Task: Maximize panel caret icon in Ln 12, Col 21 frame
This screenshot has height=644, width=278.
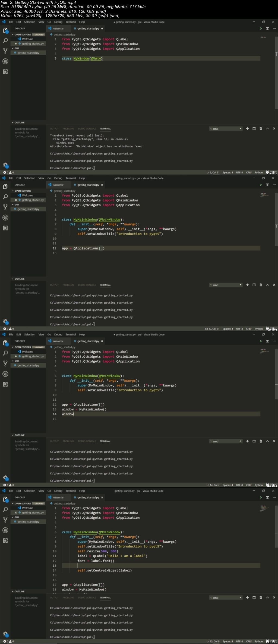Action: pos(267,285)
